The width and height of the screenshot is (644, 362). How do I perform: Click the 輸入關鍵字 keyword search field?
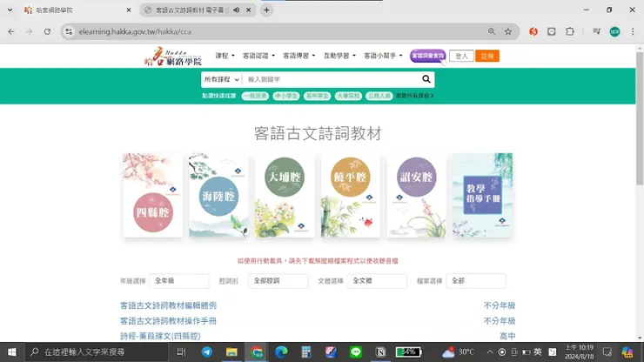pos(331,79)
